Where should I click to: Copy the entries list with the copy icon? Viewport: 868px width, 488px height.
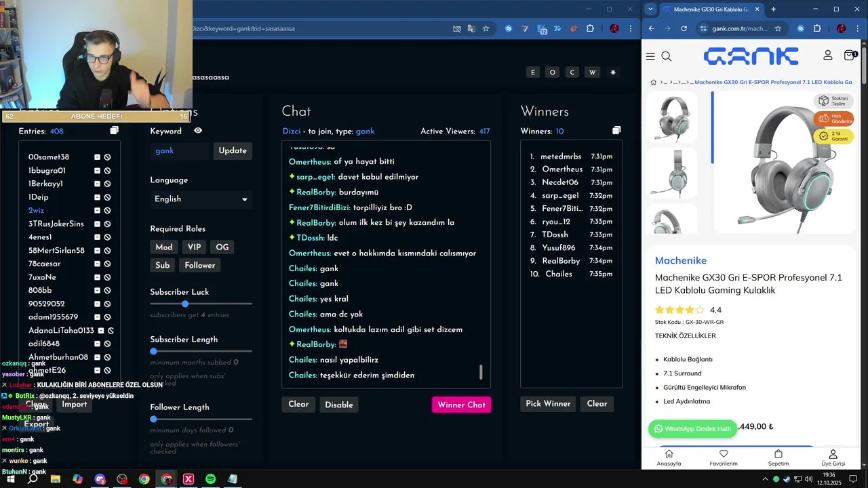(x=114, y=131)
